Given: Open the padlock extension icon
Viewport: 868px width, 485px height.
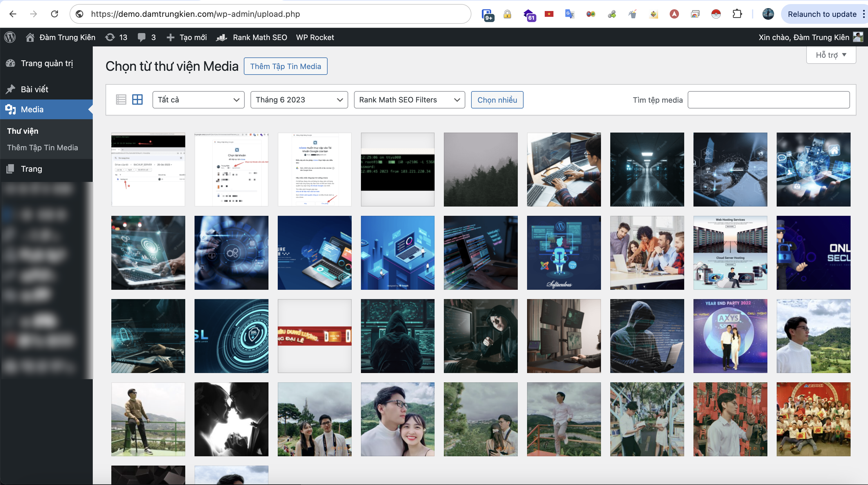Looking at the screenshot, I should pyautogui.click(x=507, y=14).
